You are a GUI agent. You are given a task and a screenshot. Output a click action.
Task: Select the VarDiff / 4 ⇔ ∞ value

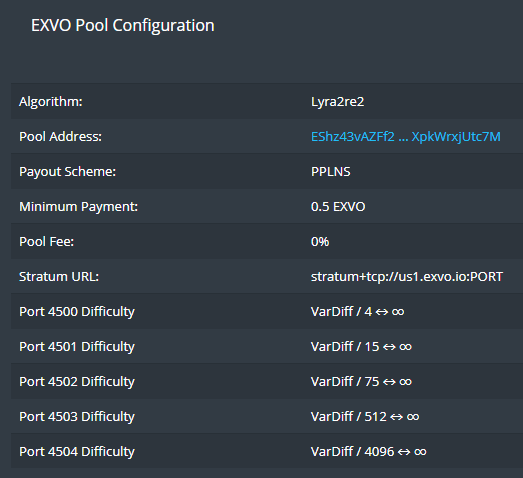(x=358, y=312)
